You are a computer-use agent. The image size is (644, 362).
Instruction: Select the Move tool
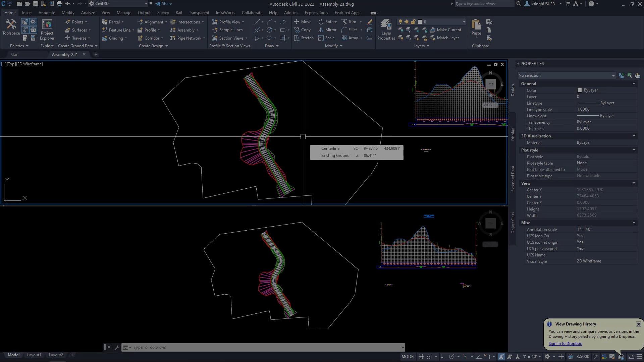303,22
